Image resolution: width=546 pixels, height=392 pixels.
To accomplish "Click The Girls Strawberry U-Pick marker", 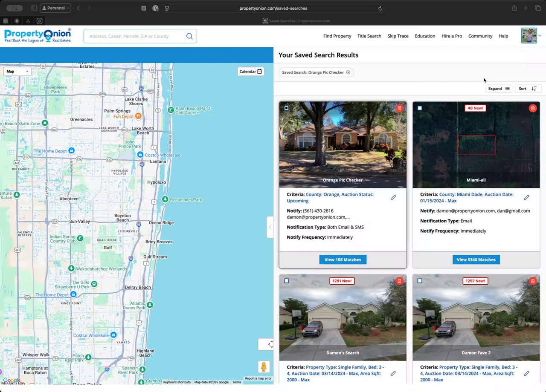I will pos(94,284).
